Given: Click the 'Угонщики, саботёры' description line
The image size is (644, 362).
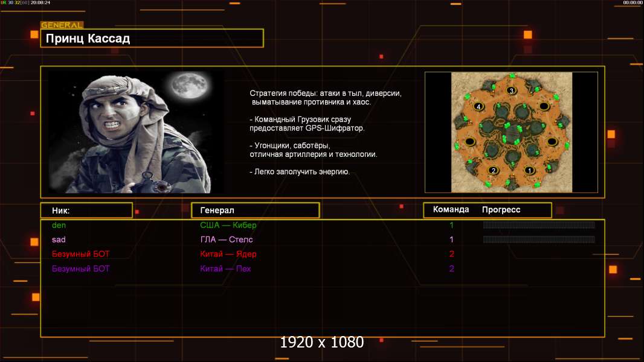Looking at the screenshot, I should tap(290, 145).
